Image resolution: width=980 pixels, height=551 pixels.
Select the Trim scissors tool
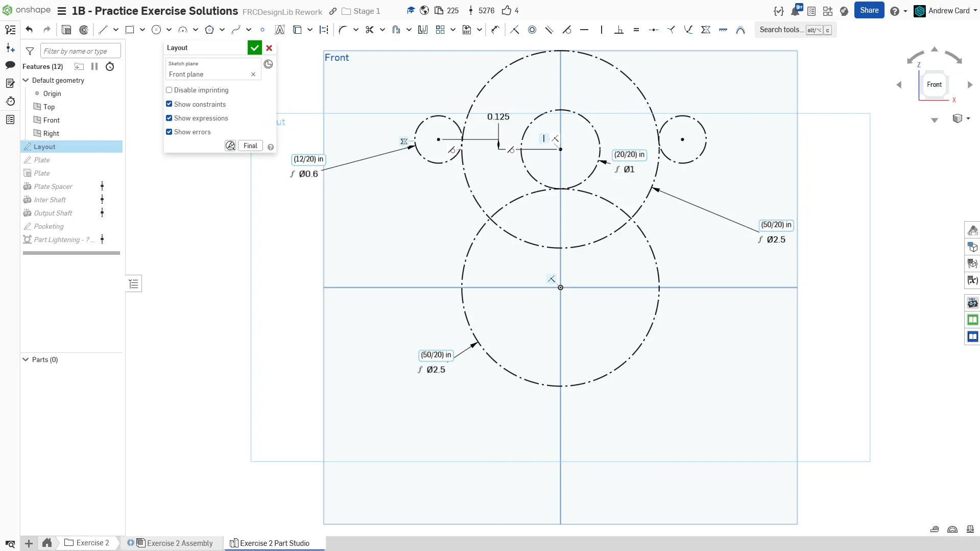369,30
